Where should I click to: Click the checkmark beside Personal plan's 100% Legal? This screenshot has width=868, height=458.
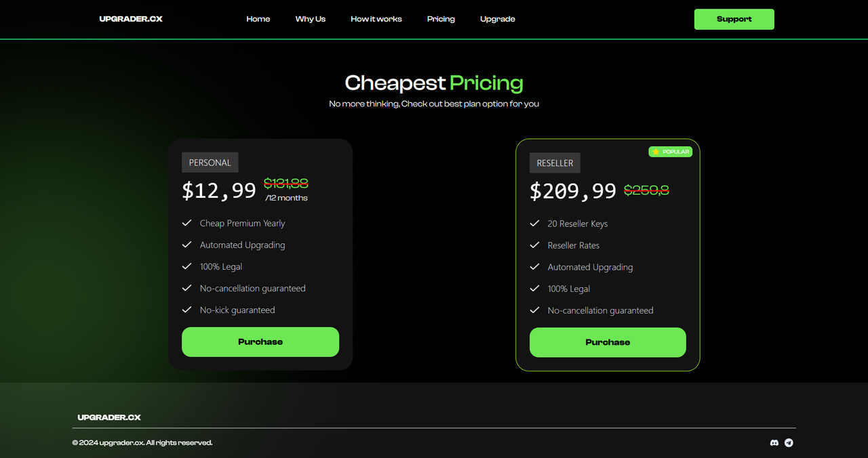click(x=186, y=266)
